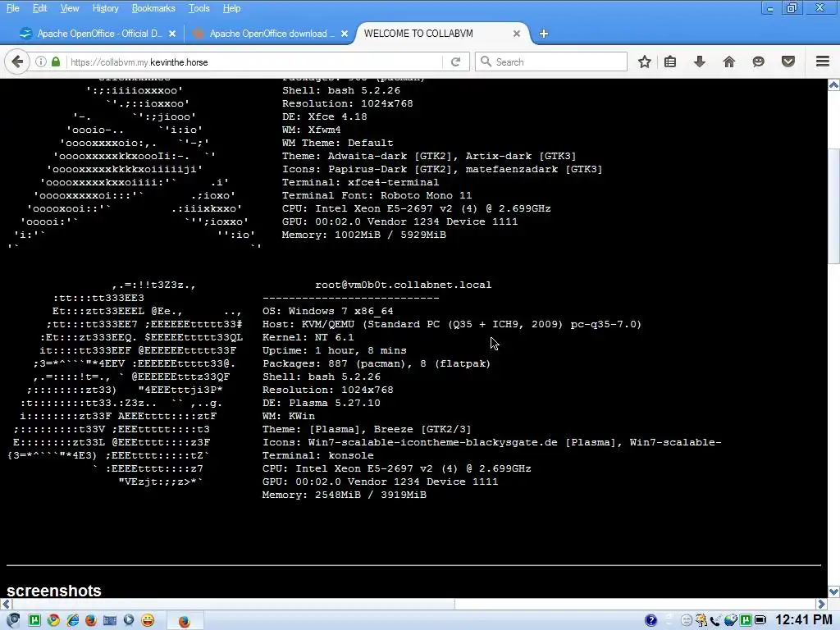Click the blue help question mark tray icon
The image size is (840, 630).
(x=651, y=620)
